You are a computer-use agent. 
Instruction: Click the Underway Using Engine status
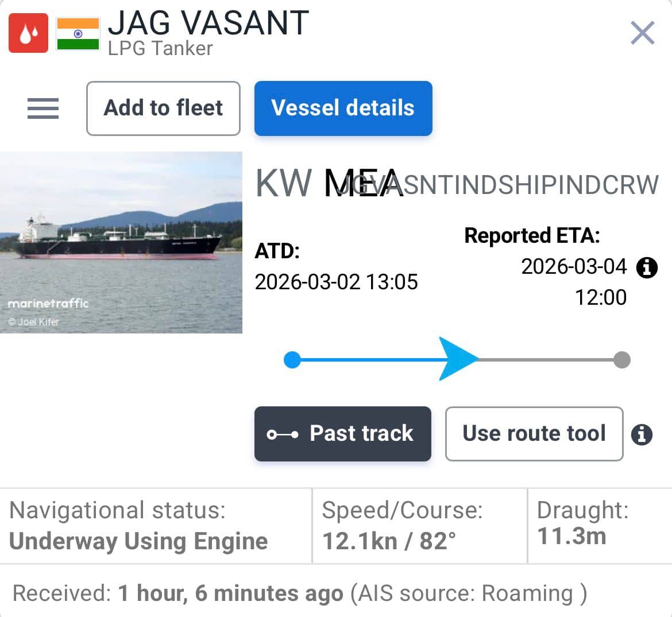coord(138,541)
